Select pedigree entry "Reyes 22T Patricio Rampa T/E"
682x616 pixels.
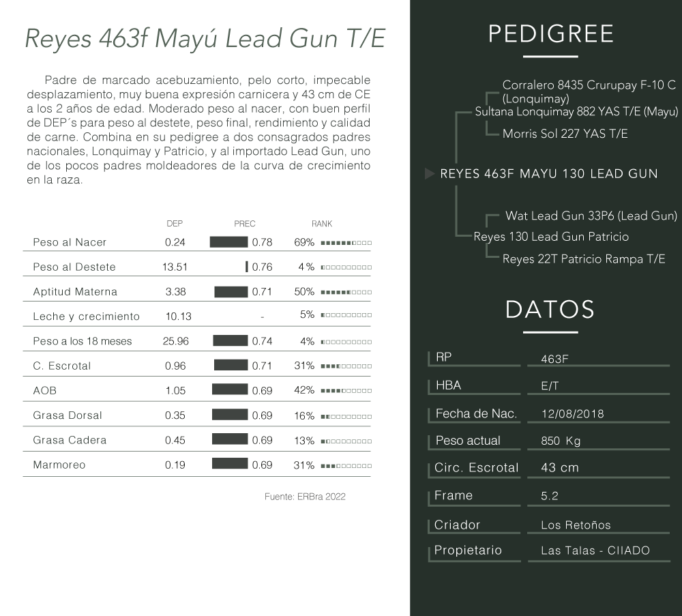pos(584,259)
